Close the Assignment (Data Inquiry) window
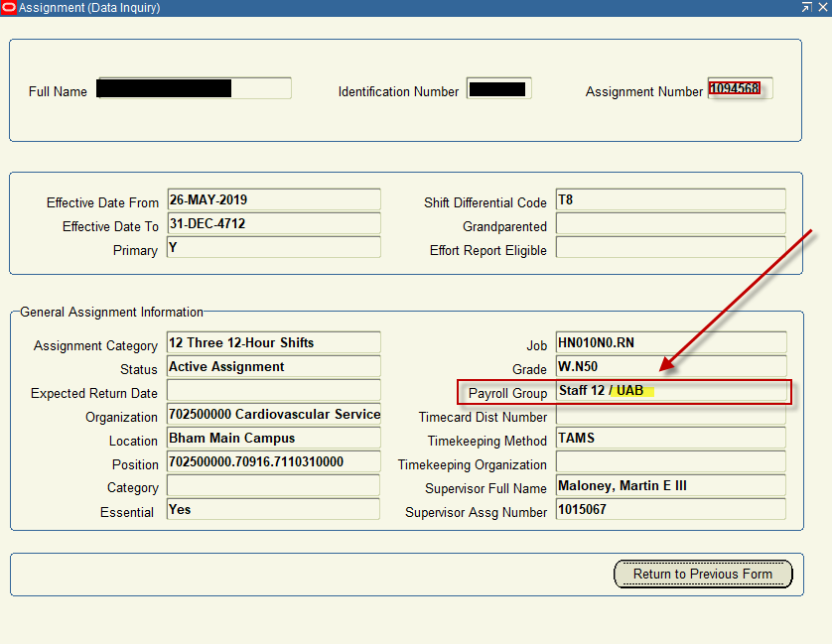 (x=822, y=8)
